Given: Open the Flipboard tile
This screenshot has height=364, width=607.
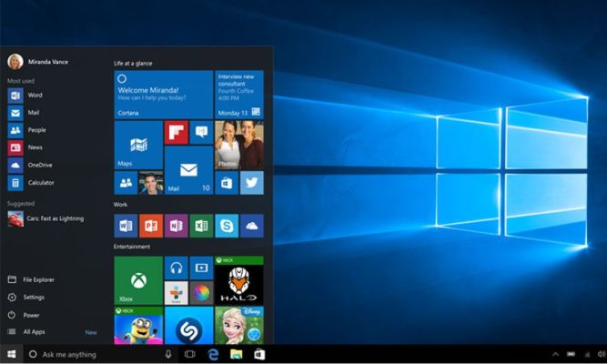Looking at the screenshot, I should click(x=176, y=134).
